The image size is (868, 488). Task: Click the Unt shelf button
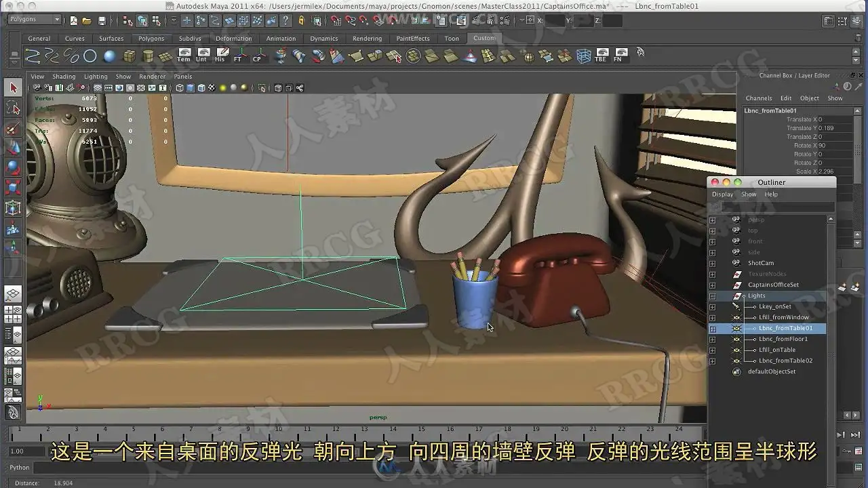coord(201,56)
